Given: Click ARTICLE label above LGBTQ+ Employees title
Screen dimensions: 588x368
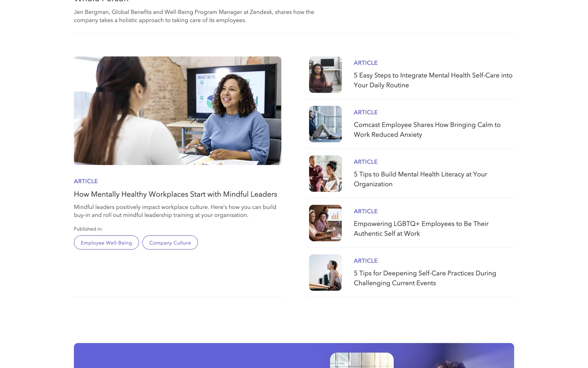Looking at the screenshot, I should 365,211.
